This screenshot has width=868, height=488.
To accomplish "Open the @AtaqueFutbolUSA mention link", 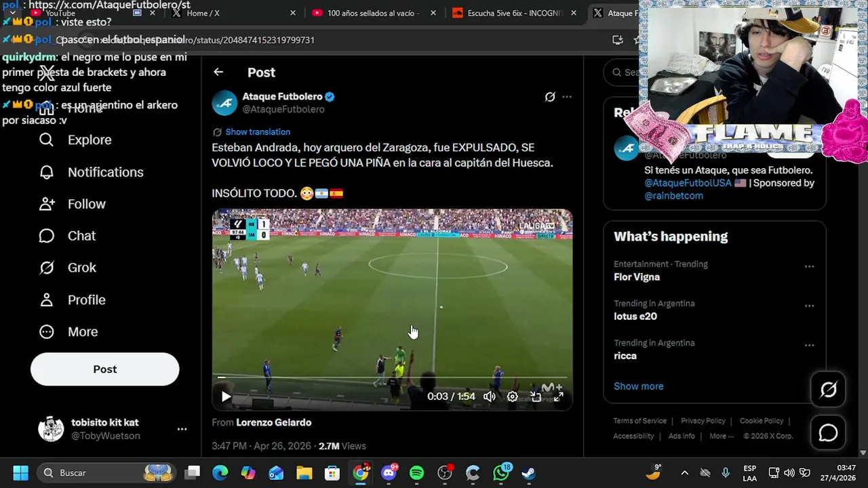I will click(x=687, y=183).
